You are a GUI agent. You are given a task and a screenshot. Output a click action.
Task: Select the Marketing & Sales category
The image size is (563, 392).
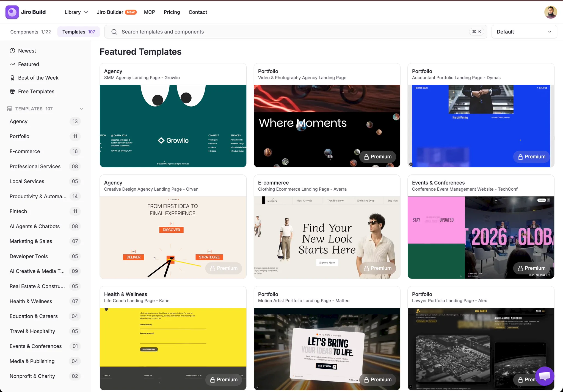[45, 241]
